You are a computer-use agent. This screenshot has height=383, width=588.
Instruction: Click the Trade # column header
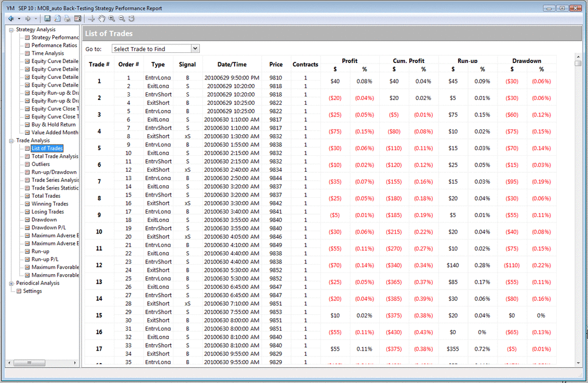(x=99, y=65)
